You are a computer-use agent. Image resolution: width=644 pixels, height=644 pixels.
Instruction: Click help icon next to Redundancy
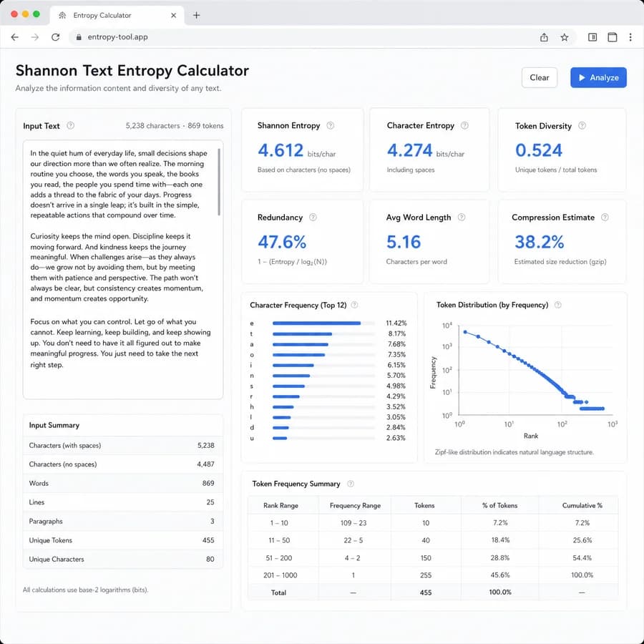coord(313,218)
